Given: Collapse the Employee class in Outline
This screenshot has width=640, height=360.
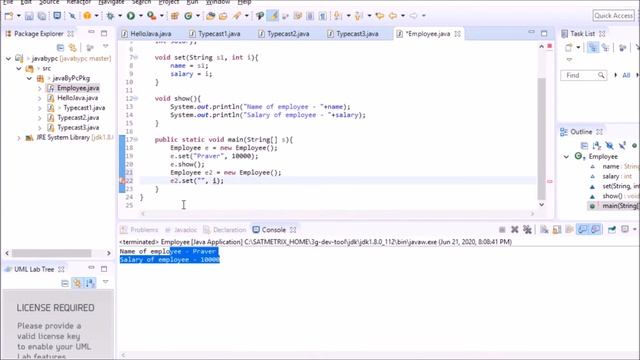Looking at the screenshot, I should (x=566, y=156).
